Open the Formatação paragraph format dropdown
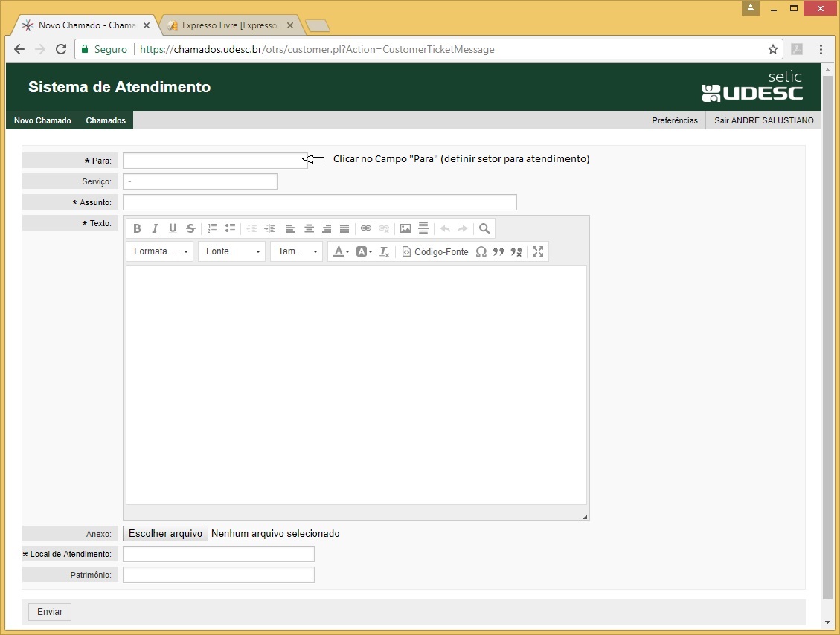The height and width of the screenshot is (635, 840). click(159, 252)
